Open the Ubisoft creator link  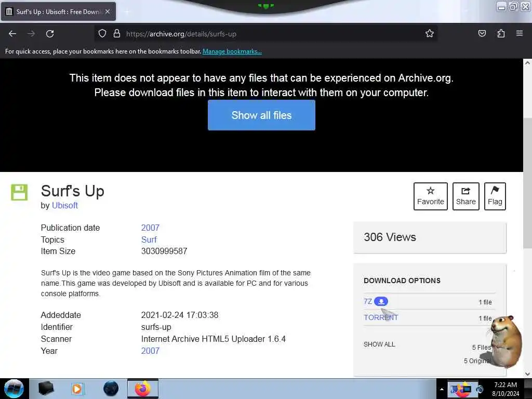click(x=65, y=205)
